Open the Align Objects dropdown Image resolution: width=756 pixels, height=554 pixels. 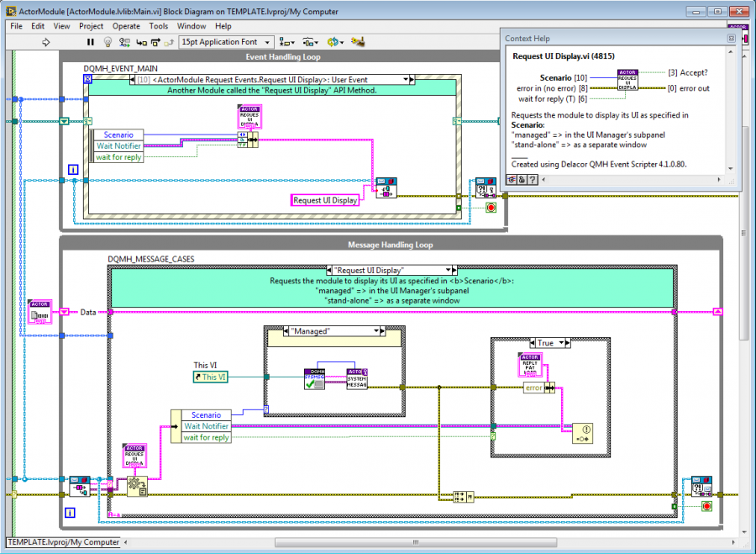pos(287,43)
